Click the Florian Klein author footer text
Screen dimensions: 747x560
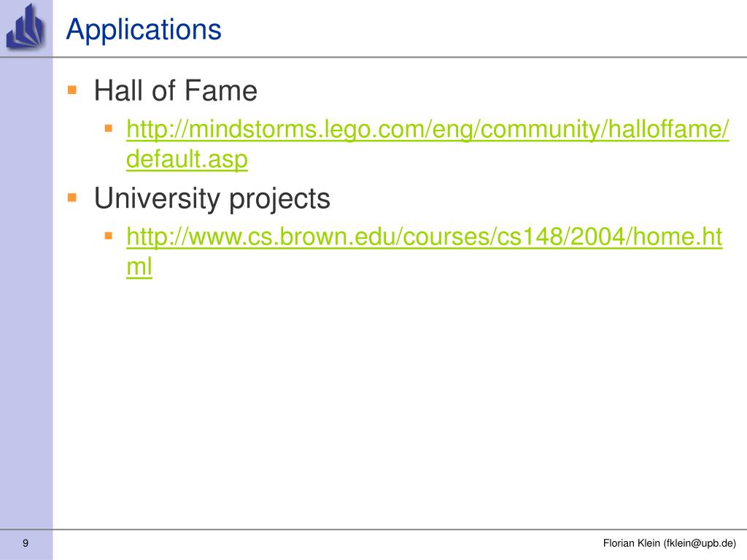(x=631, y=543)
